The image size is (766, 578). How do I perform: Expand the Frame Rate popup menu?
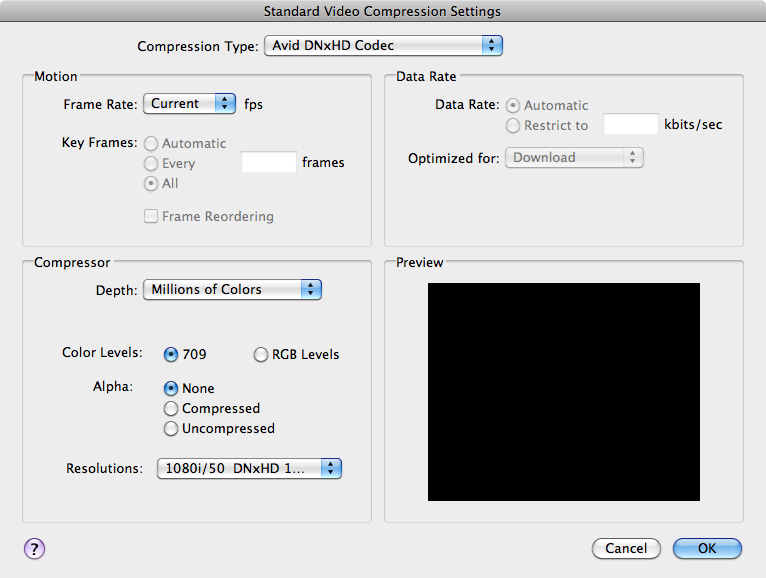pyautogui.click(x=190, y=104)
